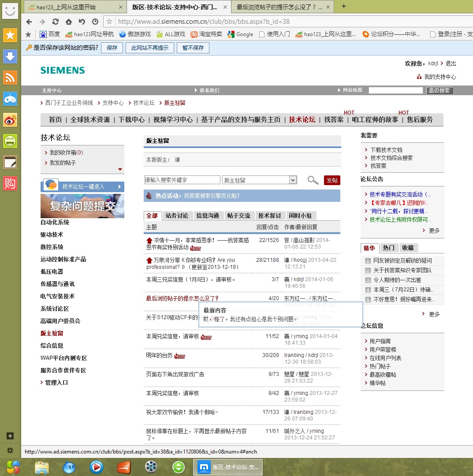Click red 发帖 post button

(332, 180)
